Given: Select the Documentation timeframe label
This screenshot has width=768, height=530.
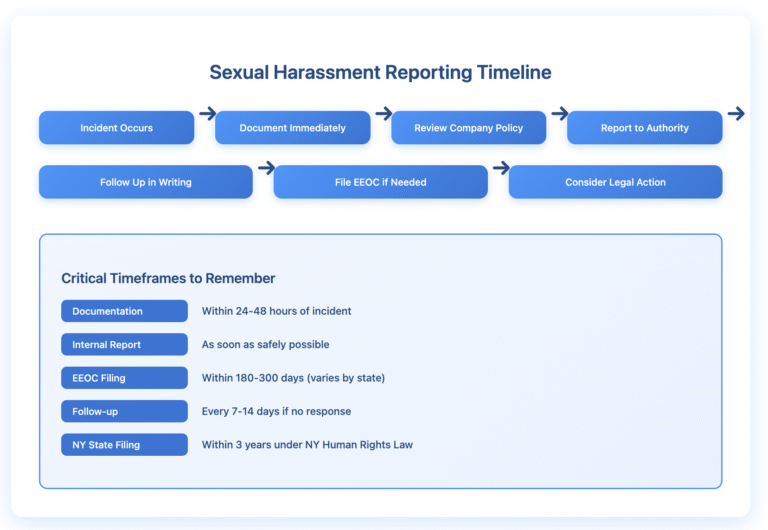Looking at the screenshot, I should click(124, 311).
